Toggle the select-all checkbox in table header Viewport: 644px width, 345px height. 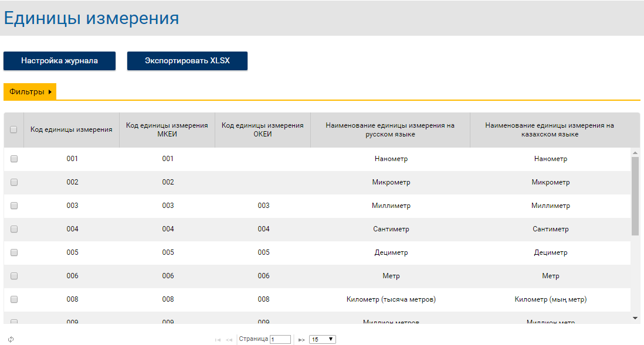13,130
